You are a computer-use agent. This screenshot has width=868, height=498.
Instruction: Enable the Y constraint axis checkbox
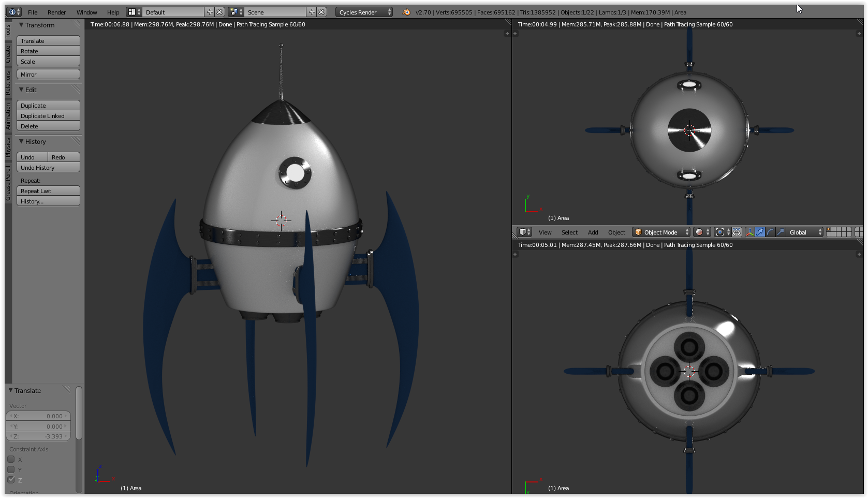click(x=11, y=470)
